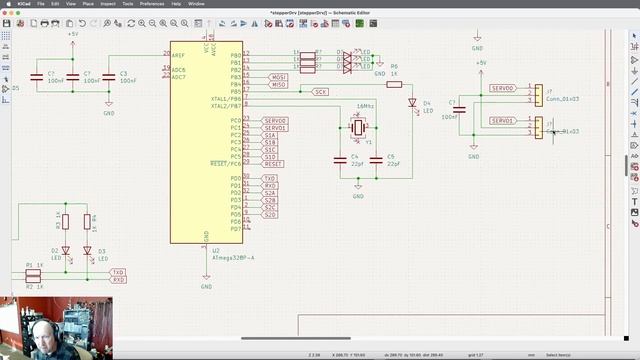Image resolution: width=640 pixels, height=360 pixels.
Task: Click the horizontal scrollbar thumb
Action: pyautogui.click(x=296, y=338)
